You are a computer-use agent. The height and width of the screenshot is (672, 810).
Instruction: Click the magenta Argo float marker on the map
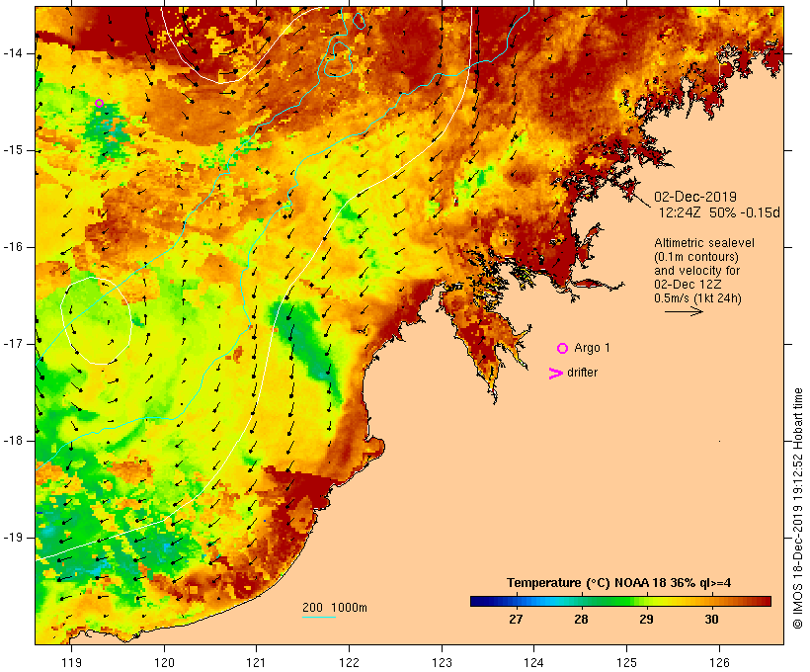point(99,104)
